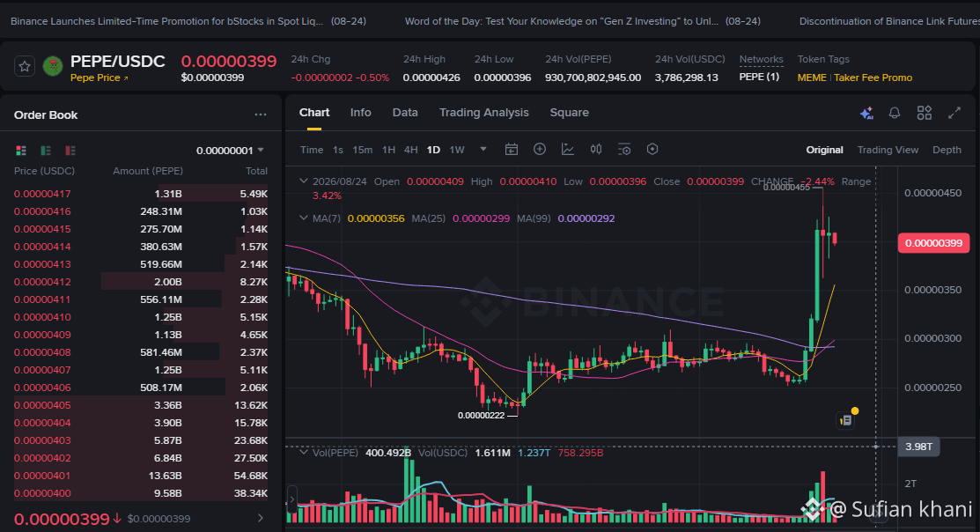Open the Square tab

tap(570, 113)
